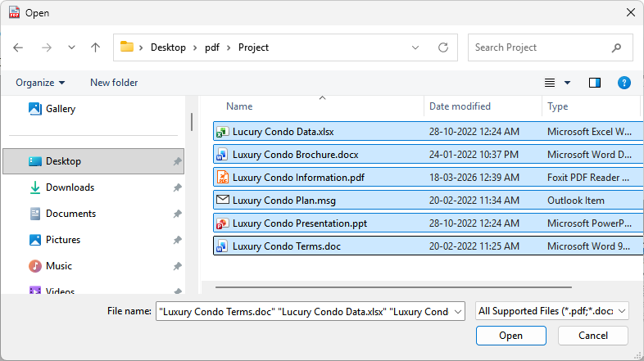Click the help question mark icon
The height and width of the screenshot is (361, 644).
point(624,83)
